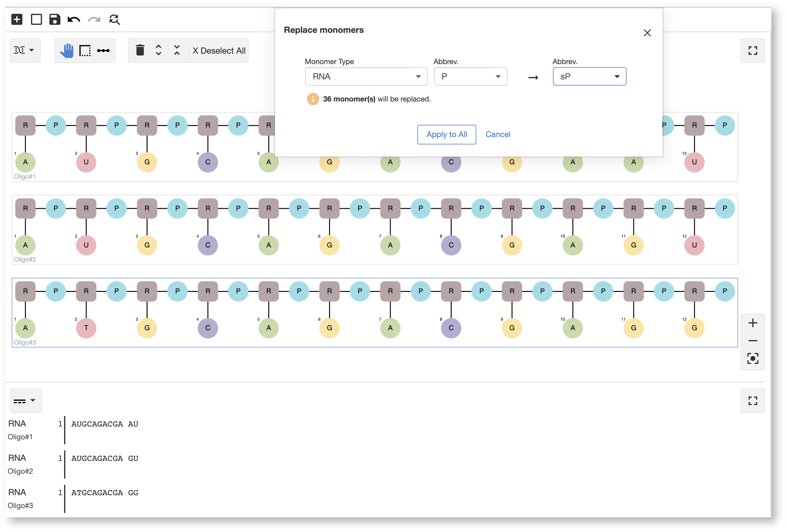
Task: Click the collapse all arrows icon
Action: coord(177,50)
